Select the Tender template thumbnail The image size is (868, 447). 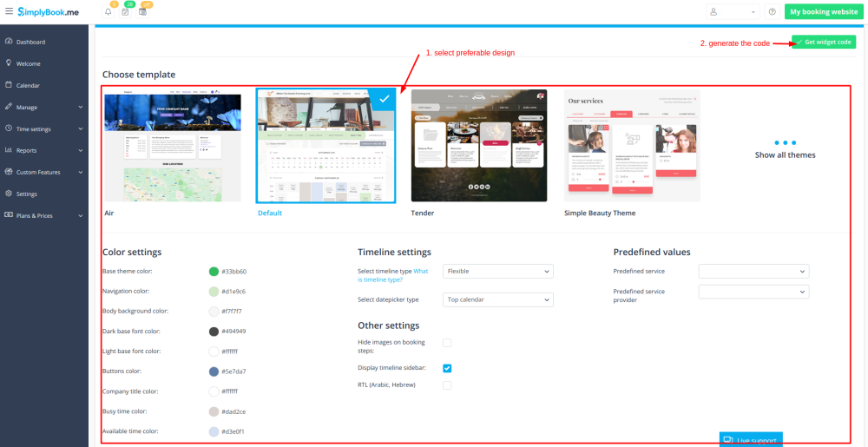[479, 145]
